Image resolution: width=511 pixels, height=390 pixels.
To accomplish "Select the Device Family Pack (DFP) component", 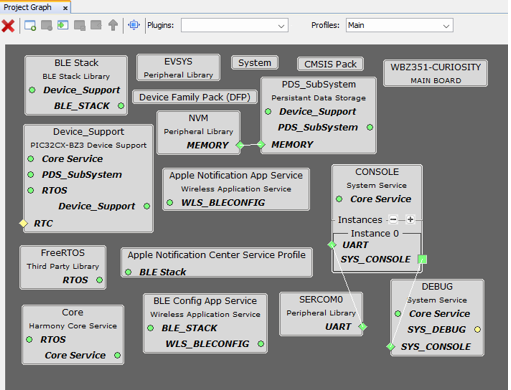I will 195,97.
